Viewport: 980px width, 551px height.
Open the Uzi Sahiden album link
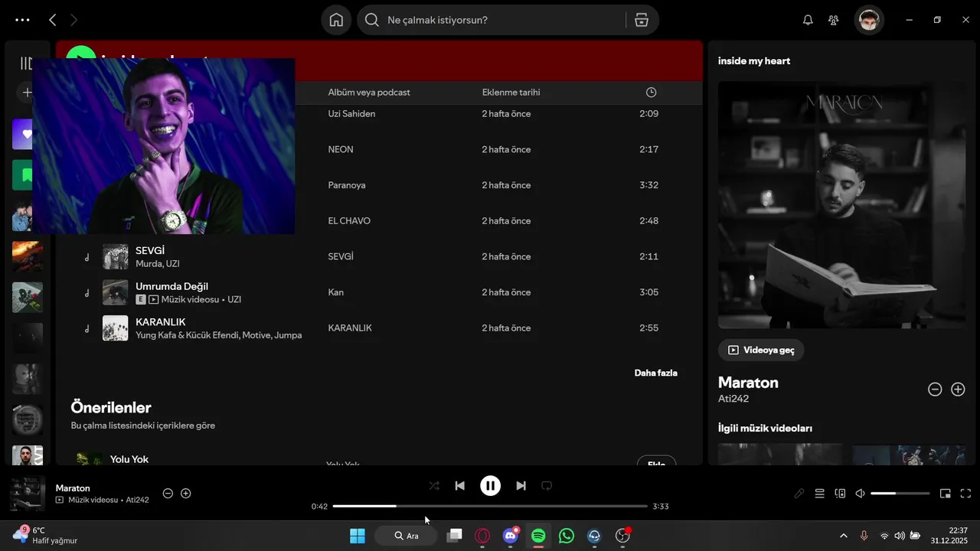(x=351, y=114)
